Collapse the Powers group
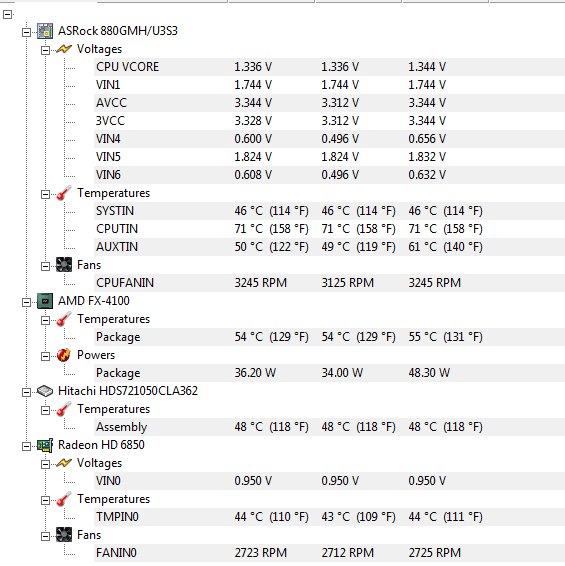 click(x=45, y=357)
